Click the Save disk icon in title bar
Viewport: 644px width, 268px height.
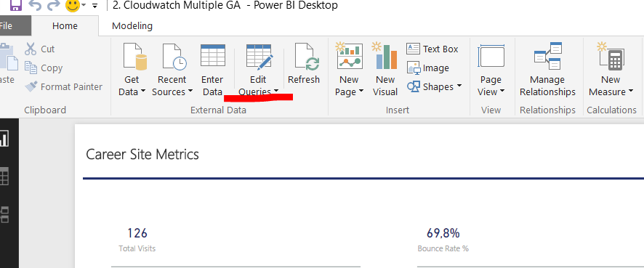15,5
